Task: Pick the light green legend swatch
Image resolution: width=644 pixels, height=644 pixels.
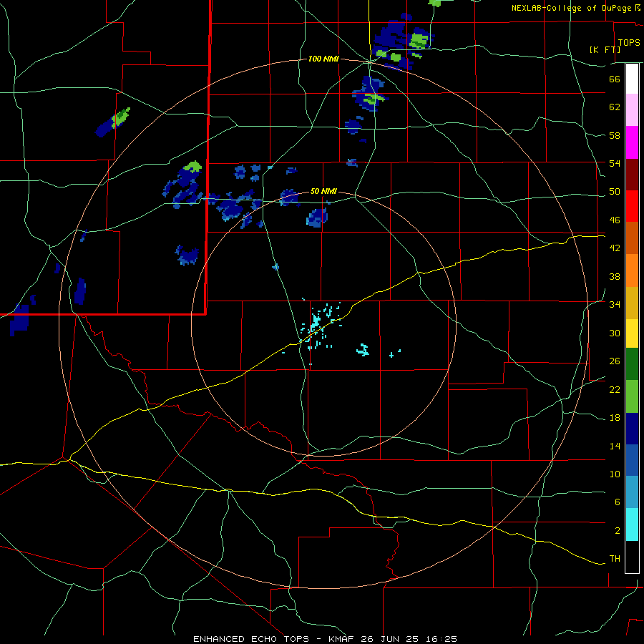Action: [x=632, y=396]
